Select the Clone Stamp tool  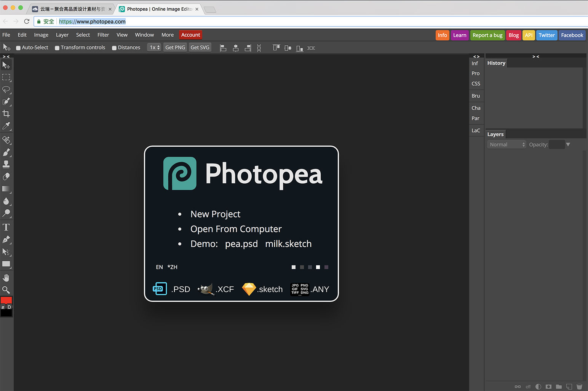tap(6, 164)
